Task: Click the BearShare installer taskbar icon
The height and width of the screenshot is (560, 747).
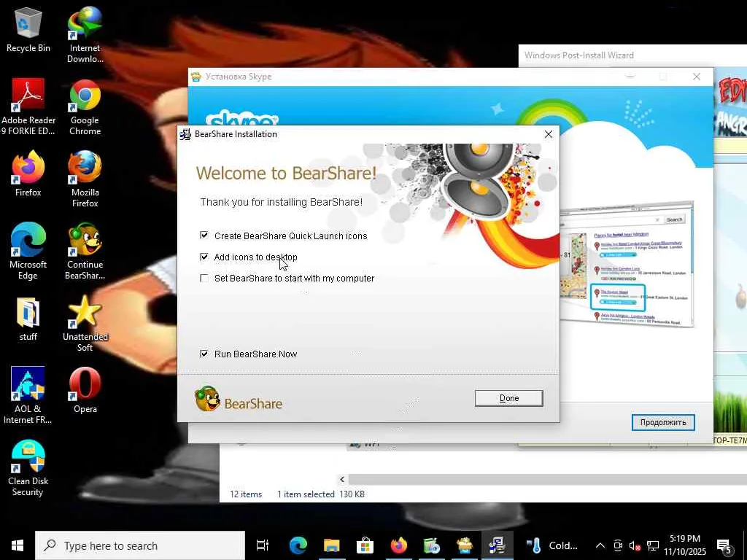Action: coord(497,545)
